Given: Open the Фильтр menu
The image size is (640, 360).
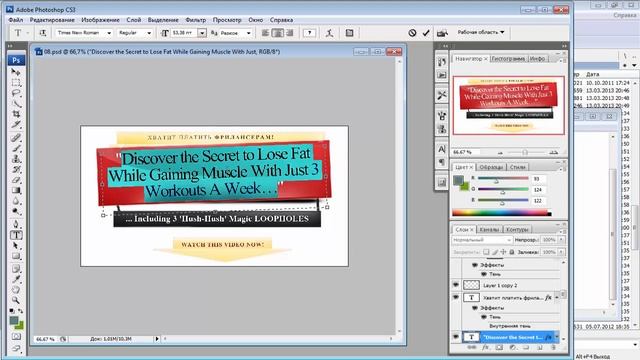Looking at the screenshot, I should point(196,20).
